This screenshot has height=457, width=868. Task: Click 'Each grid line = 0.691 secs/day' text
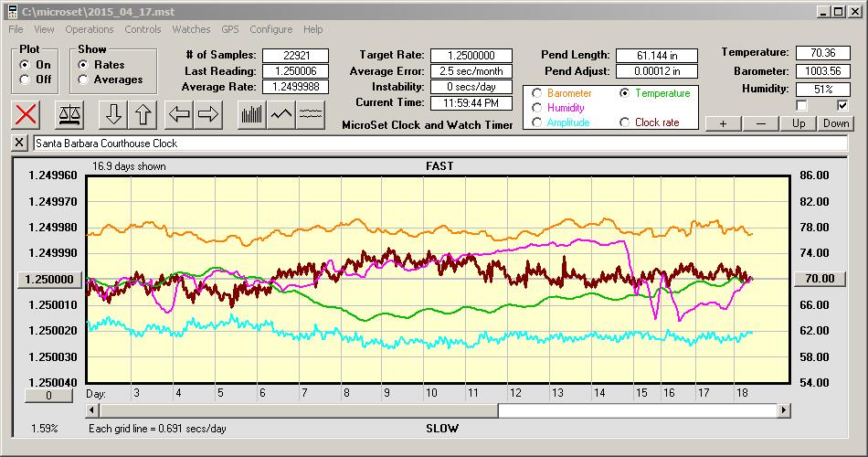(157, 428)
